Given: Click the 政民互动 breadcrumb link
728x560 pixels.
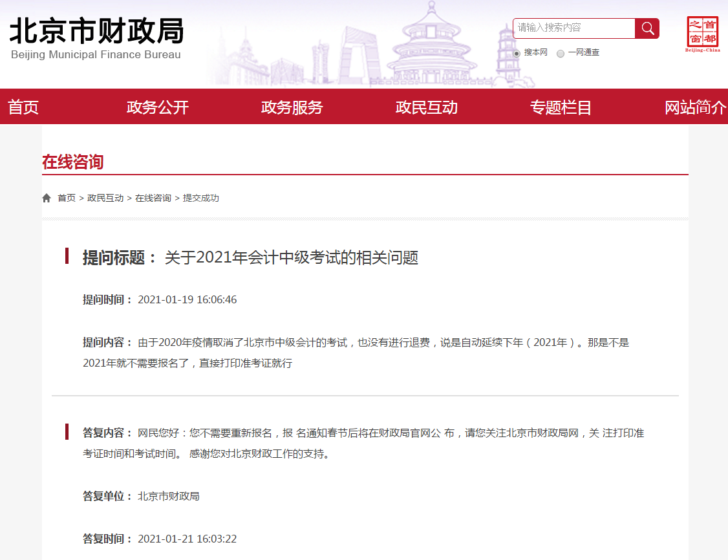Looking at the screenshot, I should pos(105,198).
